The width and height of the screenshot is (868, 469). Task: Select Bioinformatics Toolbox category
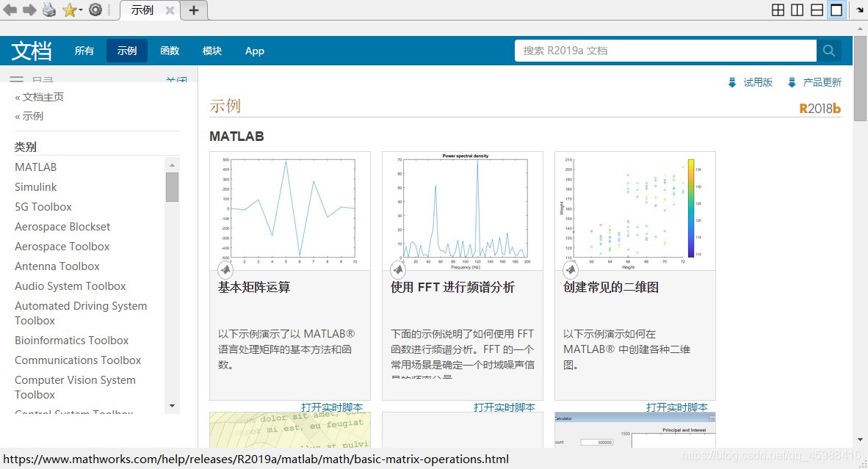click(x=71, y=341)
